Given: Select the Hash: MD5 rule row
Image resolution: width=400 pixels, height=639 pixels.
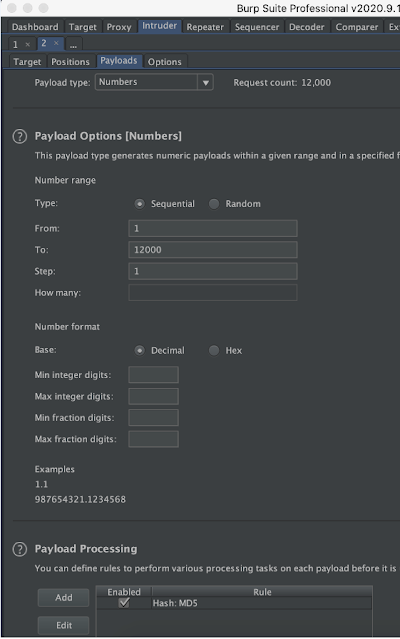Looking at the screenshot, I should coord(234,603).
